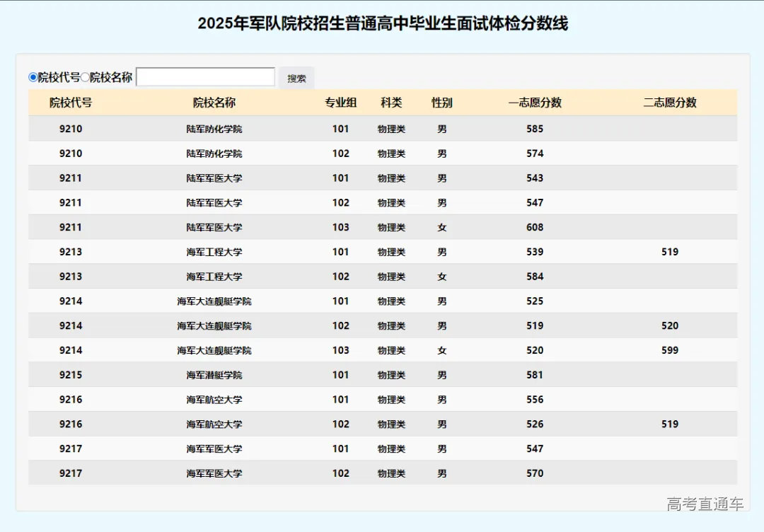The image size is (764, 532).
Task: Click the 专业组 column header
Action: click(x=341, y=103)
